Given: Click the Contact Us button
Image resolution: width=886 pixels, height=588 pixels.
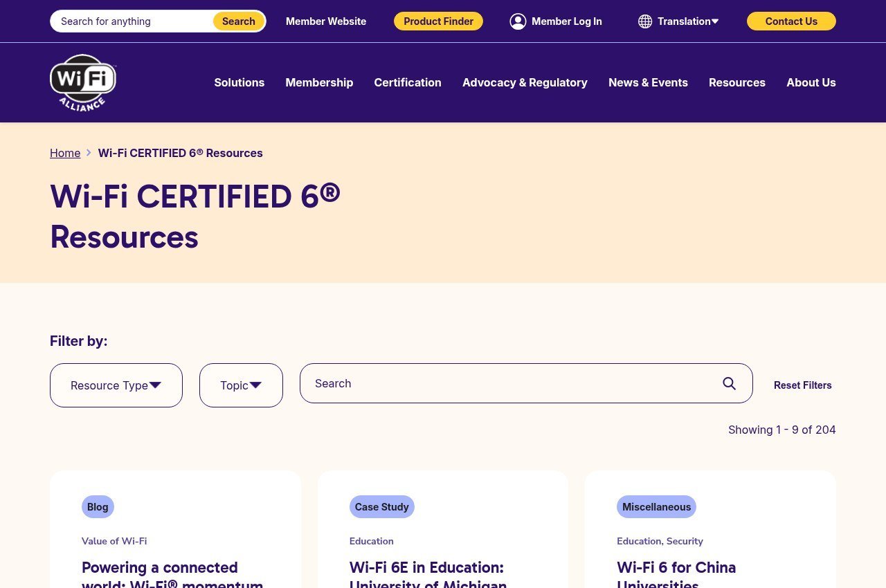Looking at the screenshot, I should coord(791,21).
